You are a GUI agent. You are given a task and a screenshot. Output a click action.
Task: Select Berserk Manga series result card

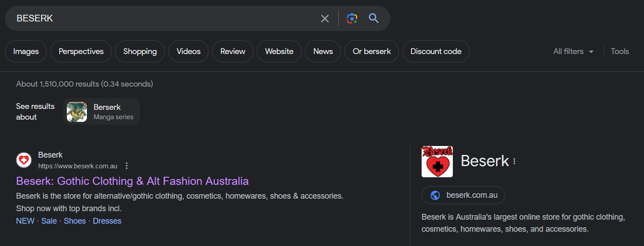[102, 112]
